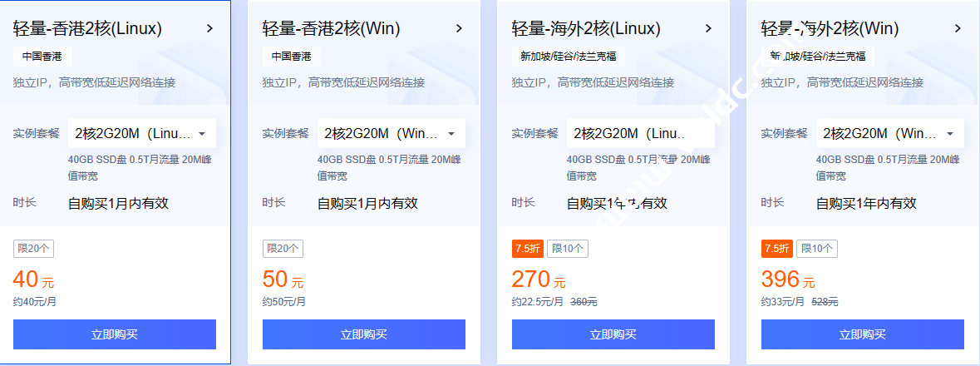
Task: Open the 轻量-海外2核(Linux) title link
Action: tap(586, 28)
